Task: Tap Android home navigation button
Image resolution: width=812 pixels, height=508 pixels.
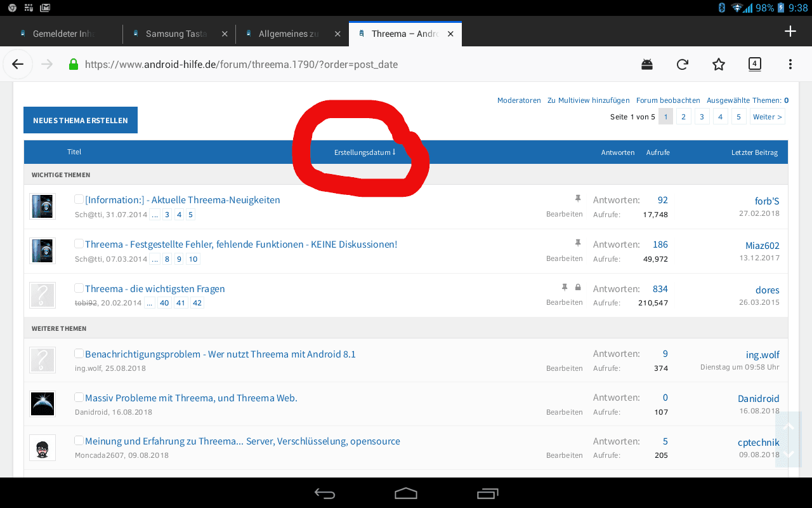Action: pyautogui.click(x=406, y=493)
